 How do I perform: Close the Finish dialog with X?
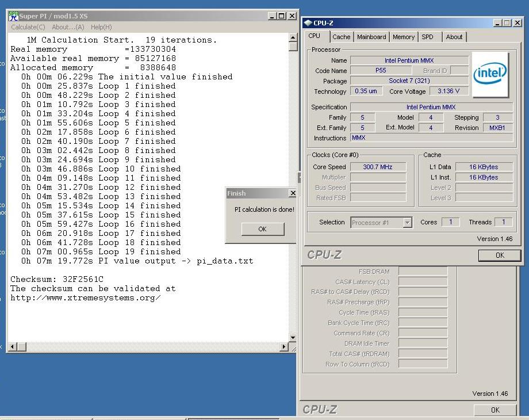pos(293,193)
